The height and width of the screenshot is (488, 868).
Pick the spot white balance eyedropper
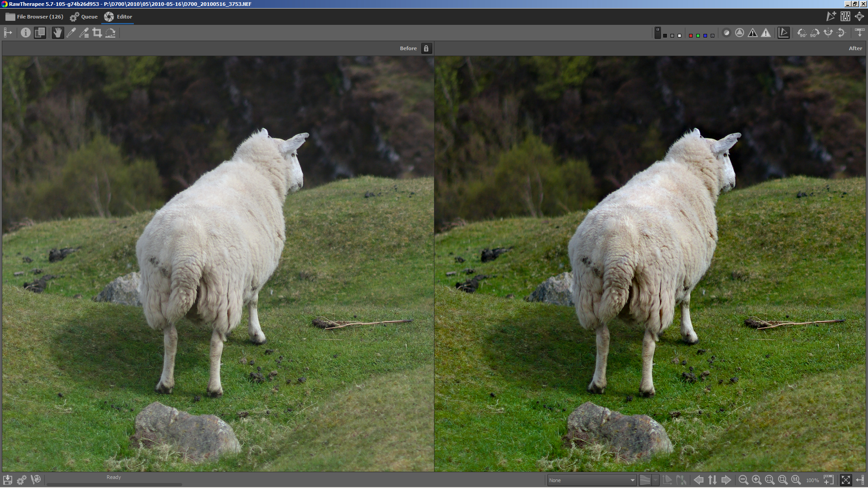(71, 33)
